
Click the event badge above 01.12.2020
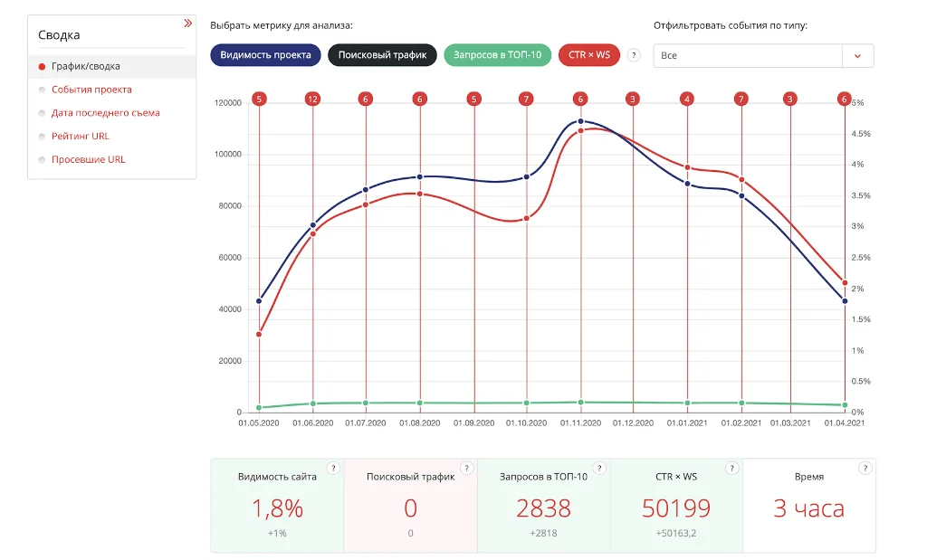point(633,99)
